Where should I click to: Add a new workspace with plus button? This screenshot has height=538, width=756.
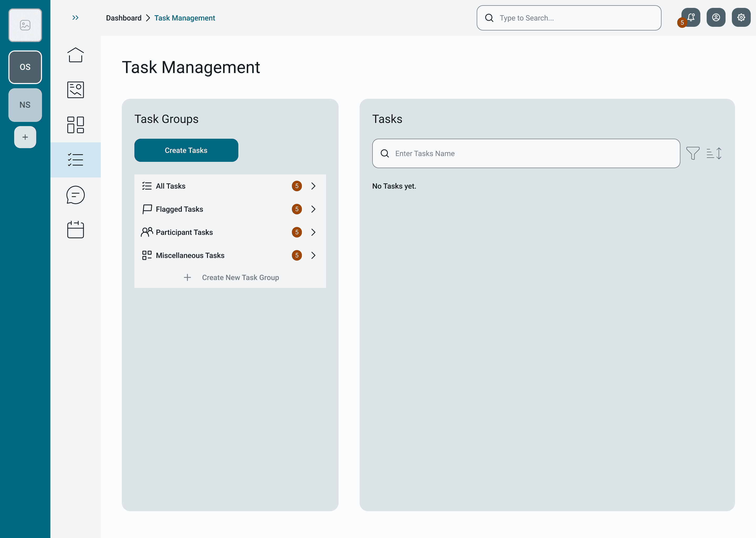click(x=25, y=137)
